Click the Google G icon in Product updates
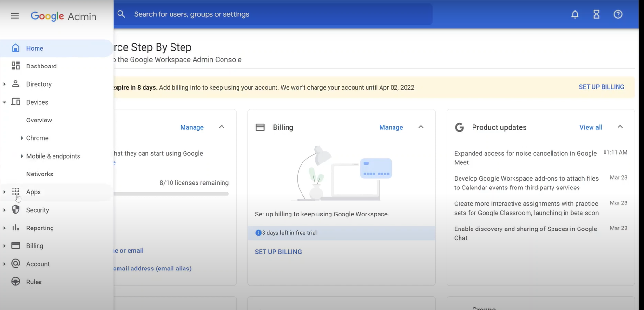644x310 pixels. pos(460,127)
